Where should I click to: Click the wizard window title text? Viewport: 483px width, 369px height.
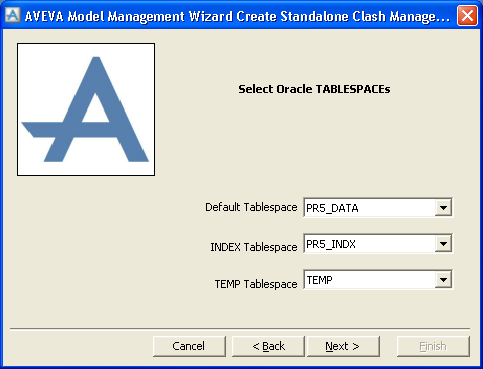pos(237,16)
